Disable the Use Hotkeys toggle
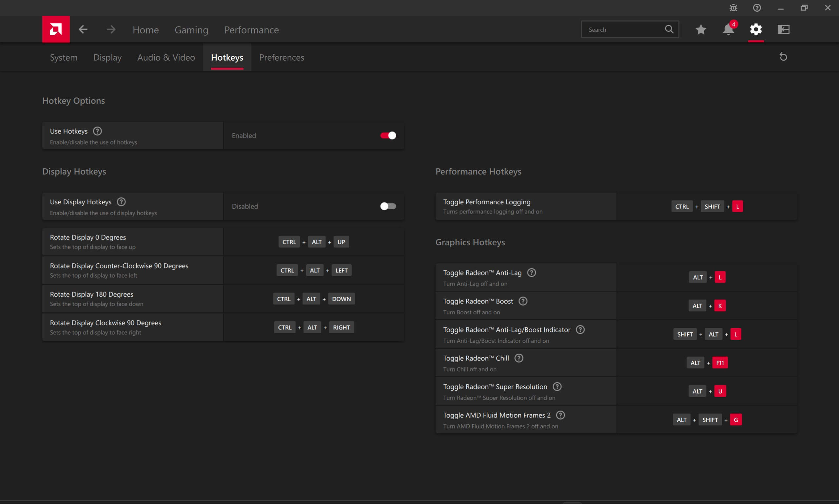839x504 pixels. tap(388, 136)
